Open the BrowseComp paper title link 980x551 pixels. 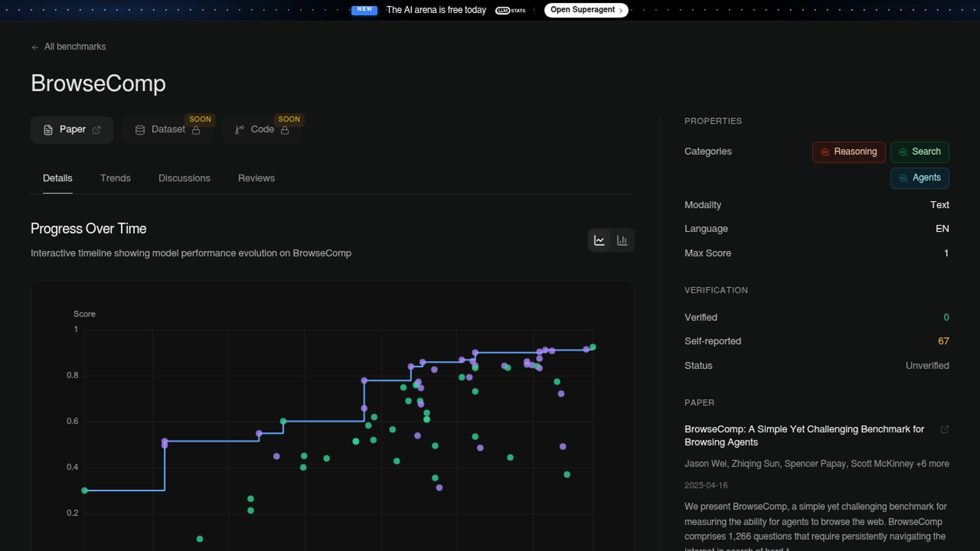pos(804,436)
